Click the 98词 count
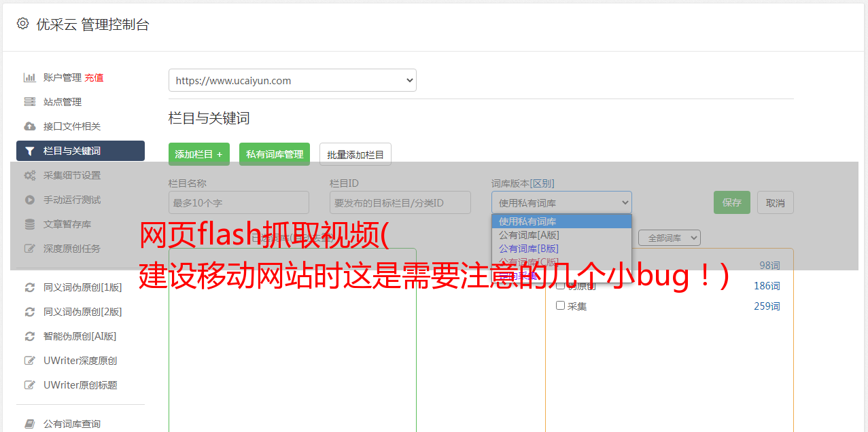The height and width of the screenshot is (432, 868). point(769,266)
